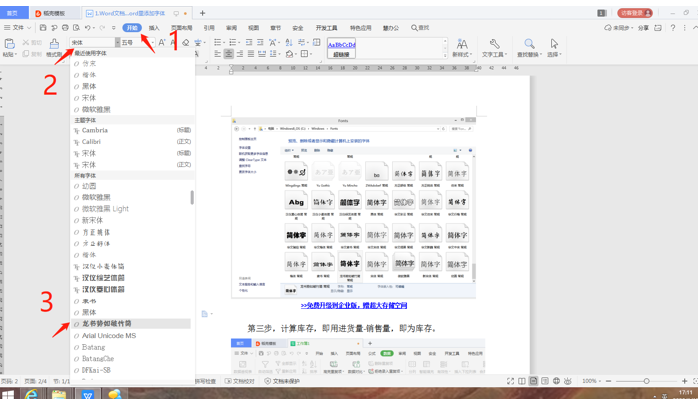Click the Clear formatting eraser icon
This screenshot has height=399, width=698.
click(186, 43)
